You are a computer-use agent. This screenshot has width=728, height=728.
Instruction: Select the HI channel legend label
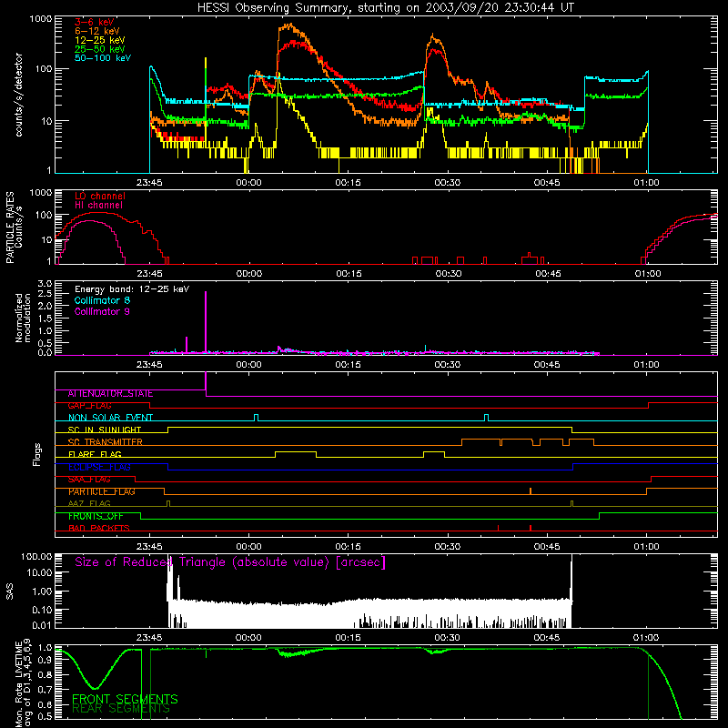98,206
